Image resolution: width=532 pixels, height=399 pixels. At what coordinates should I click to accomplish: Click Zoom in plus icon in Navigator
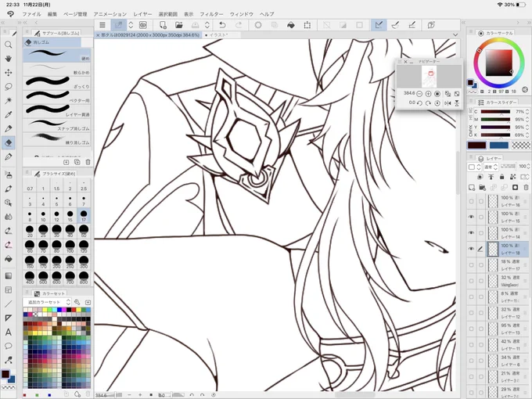428,94
